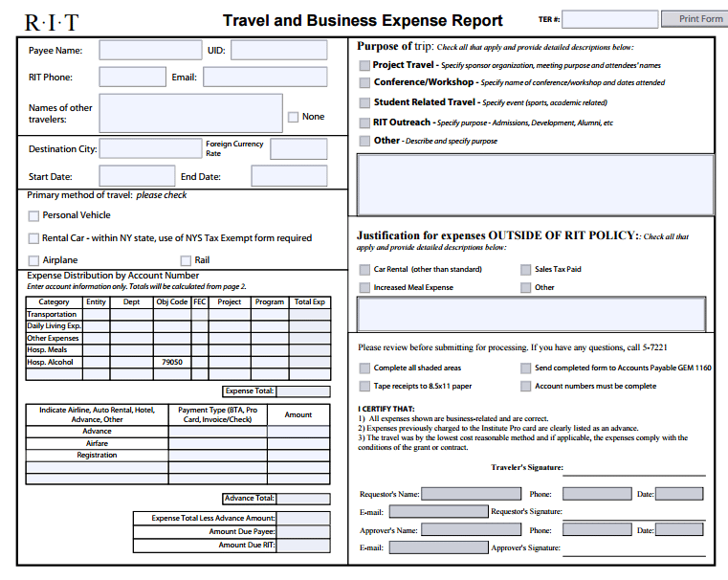Click the UID input field
The image size is (728, 580).
pyautogui.click(x=278, y=50)
